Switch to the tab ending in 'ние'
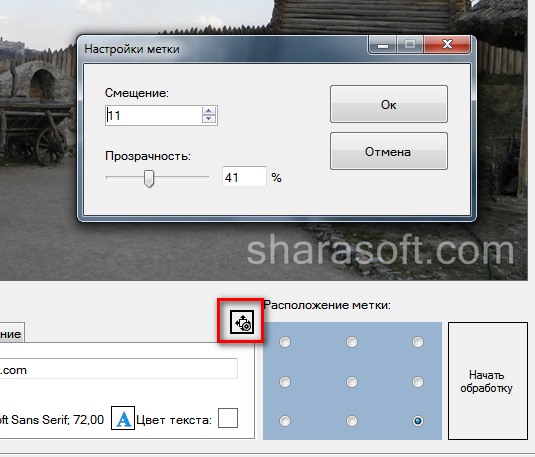The image size is (535, 457). pos(11,333)
